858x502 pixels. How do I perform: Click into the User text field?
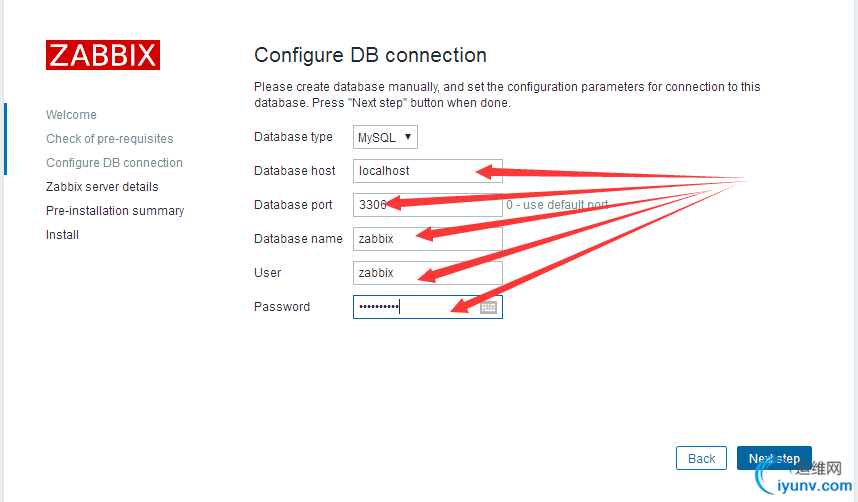[427, 273]
